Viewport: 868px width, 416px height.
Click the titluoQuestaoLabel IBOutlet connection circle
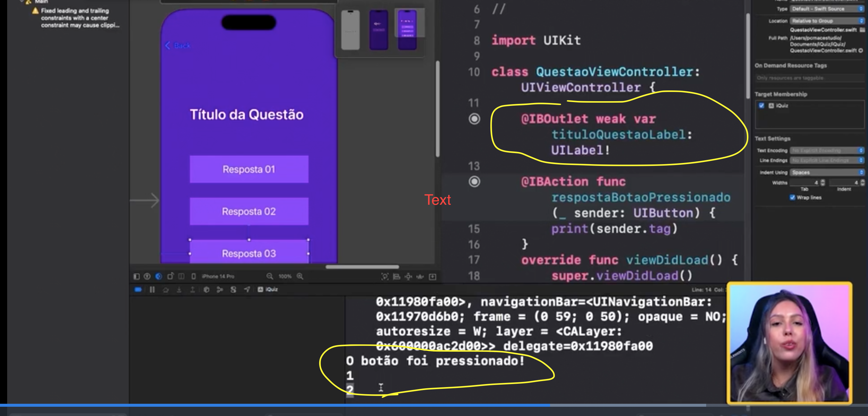[474, 119]
